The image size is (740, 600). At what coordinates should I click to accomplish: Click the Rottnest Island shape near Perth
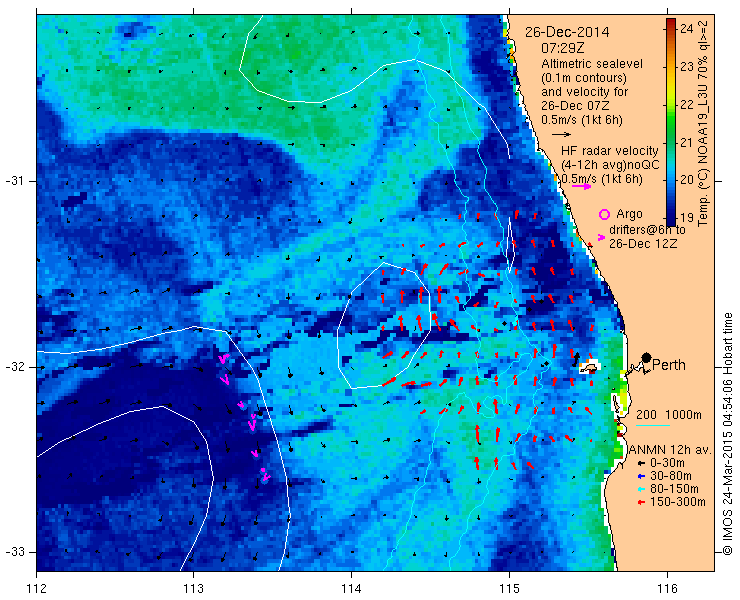[x=589, y=367]
